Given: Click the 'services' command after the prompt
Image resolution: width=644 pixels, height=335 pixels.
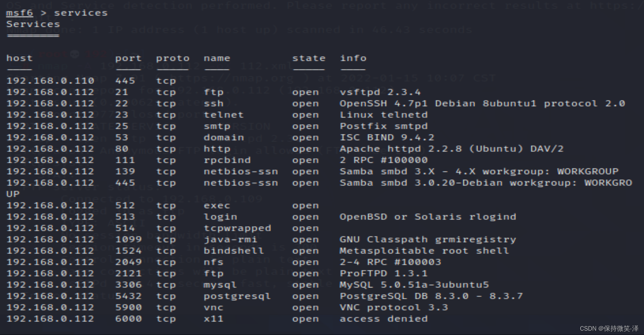Looking at the screenshot, I should click(x=81, y=13).
